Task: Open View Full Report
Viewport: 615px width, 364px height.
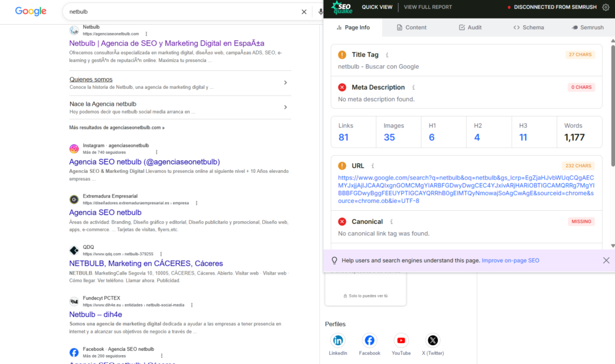Action: 428,7
